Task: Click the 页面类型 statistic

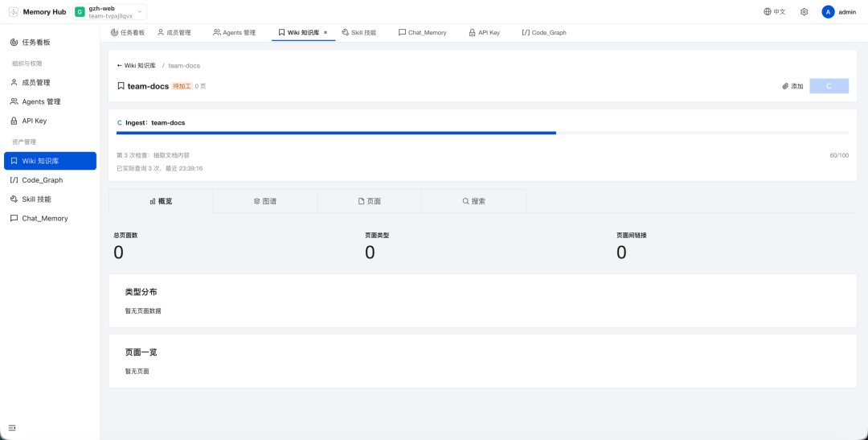Action: click(377, 246)
